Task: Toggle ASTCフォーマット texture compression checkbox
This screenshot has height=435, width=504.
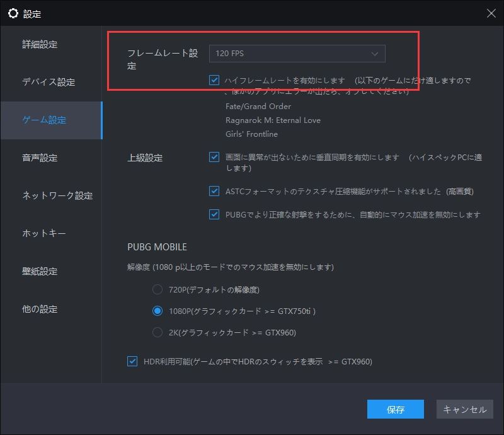Action: click(x=214, y=191)
